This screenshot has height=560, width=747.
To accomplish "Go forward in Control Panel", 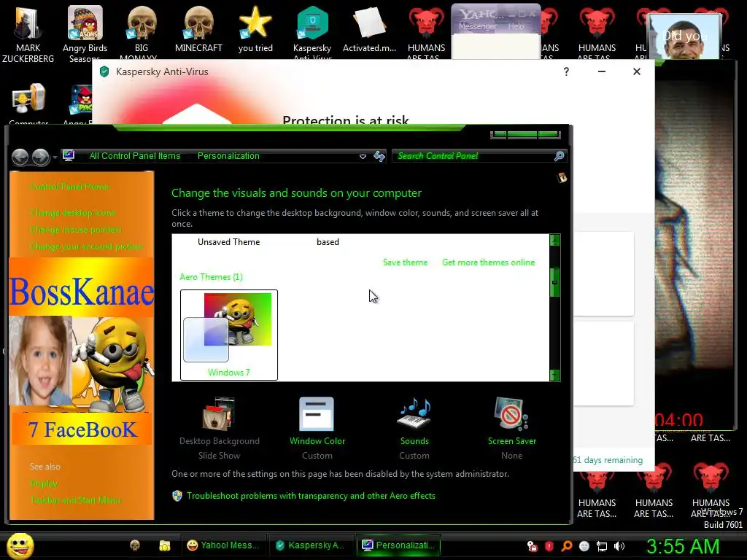I will click(x=41, y=157).
